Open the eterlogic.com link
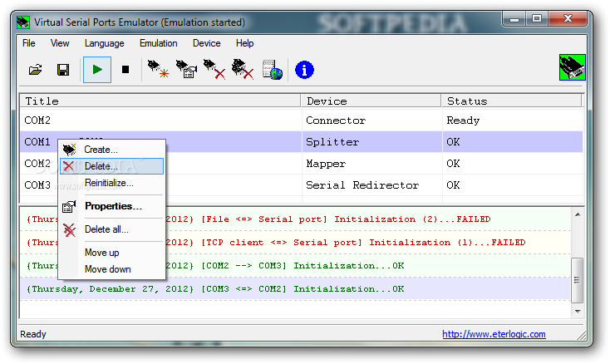This screenshot has width=610, height=364. pos(494,334)
